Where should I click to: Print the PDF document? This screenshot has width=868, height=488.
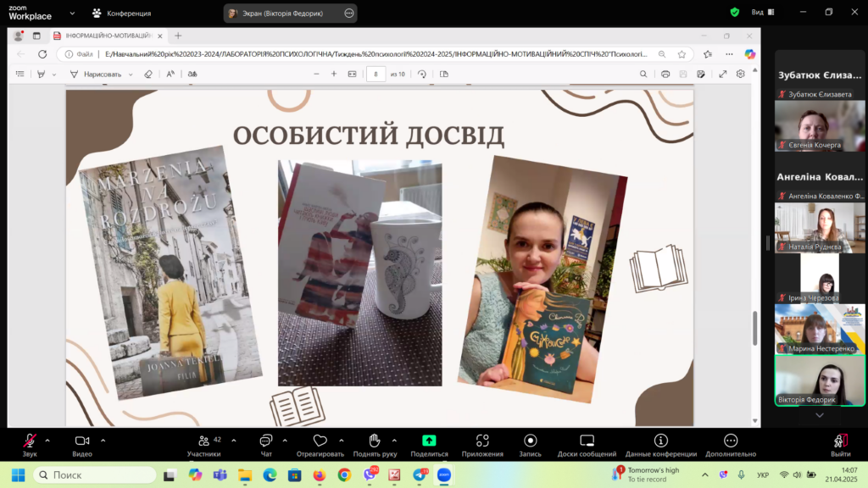[665, 74]
